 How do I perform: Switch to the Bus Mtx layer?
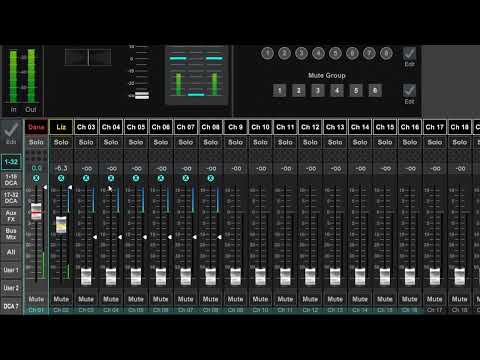pyautogui.click(x=11, y=234)
